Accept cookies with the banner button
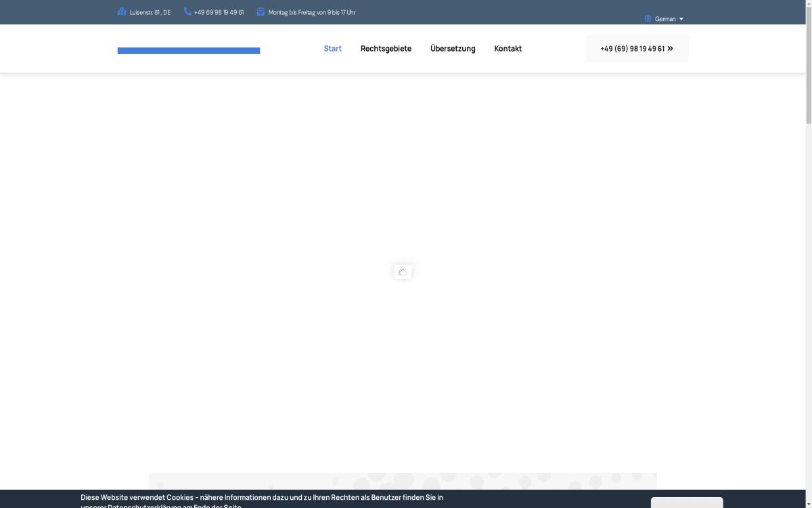 [x=686, y=503]
